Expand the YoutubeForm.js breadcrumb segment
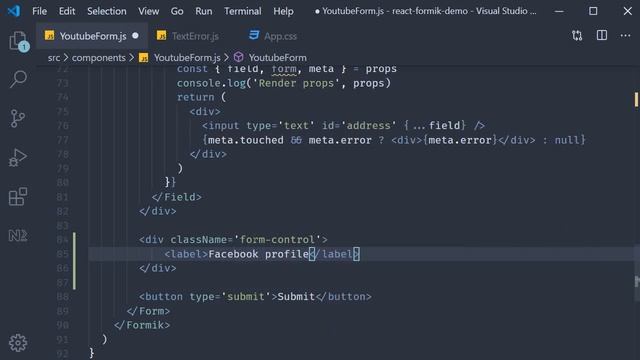The height and width of the screenshot is (360, 640). [187, 58]
